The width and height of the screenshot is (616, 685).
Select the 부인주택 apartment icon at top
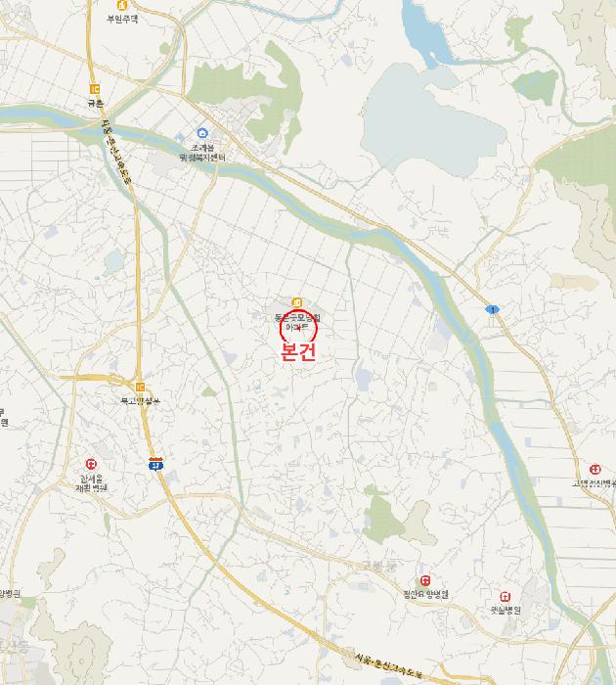tap(122, 6)
